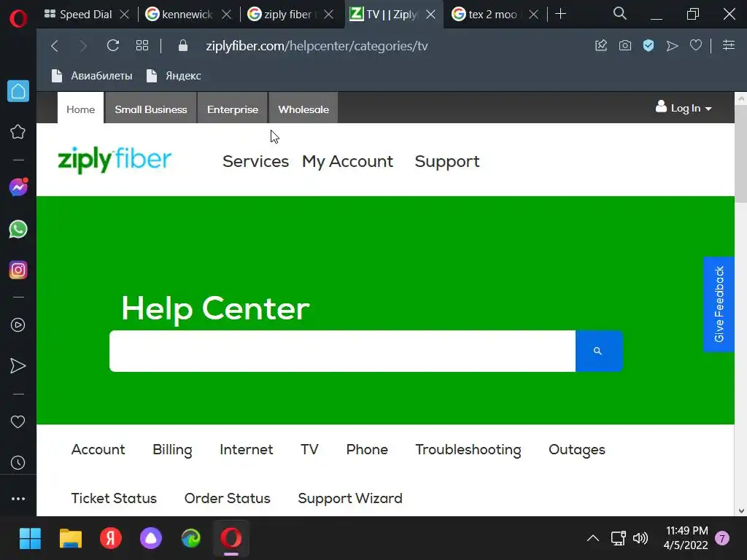Go back with the browser back arrow
Viewport: 747px width, 560px height.
(x=55, y=46)
